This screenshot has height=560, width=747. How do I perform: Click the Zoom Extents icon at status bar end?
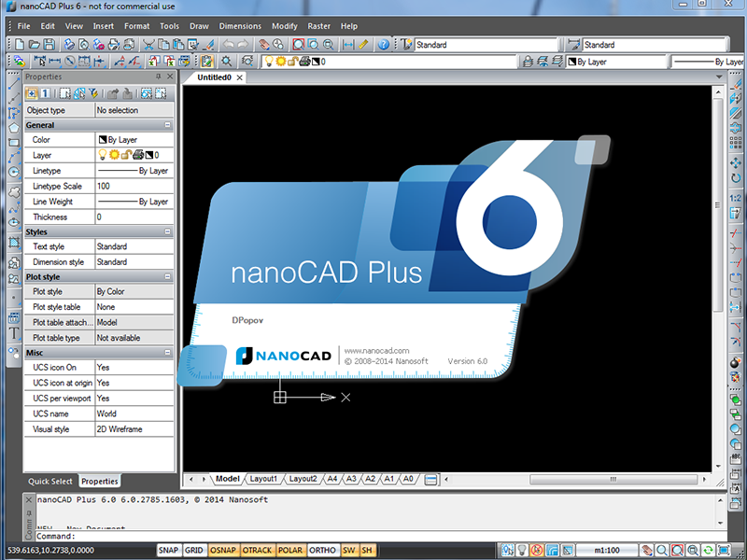(724, 551)
